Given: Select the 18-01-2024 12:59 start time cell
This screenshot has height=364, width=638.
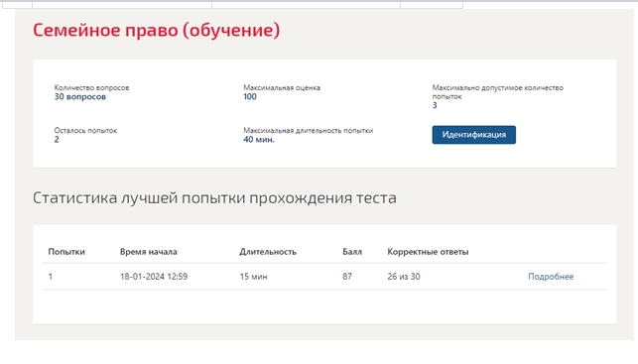Looking at the screenshot, I should tap(154, 277).
